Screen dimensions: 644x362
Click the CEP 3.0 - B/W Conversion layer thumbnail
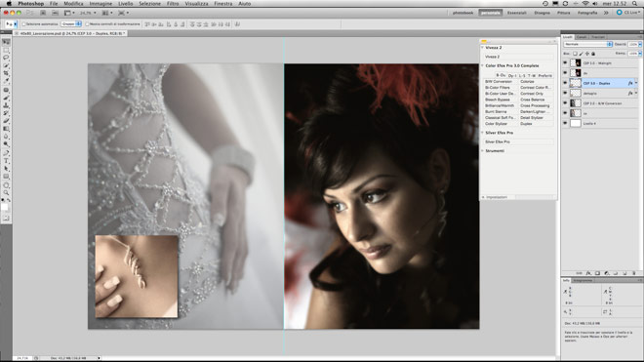(576, 103)
